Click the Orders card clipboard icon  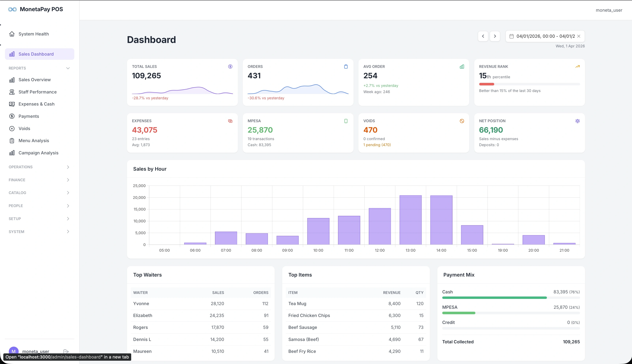346,67
